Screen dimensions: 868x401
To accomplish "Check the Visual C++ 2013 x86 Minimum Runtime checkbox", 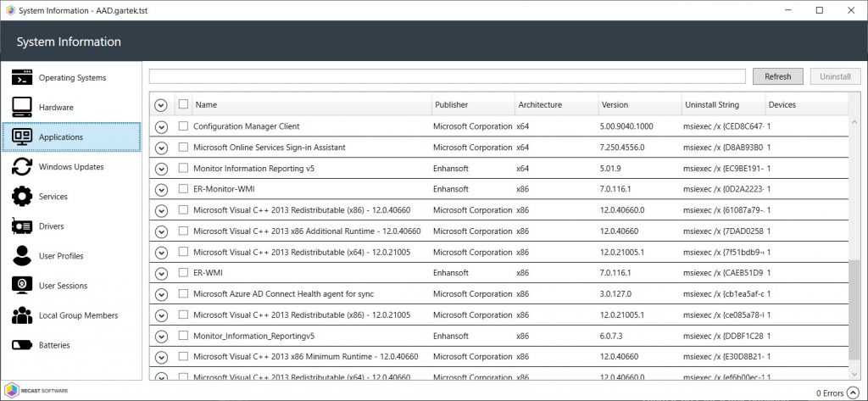I will click(x=183, y=357).
